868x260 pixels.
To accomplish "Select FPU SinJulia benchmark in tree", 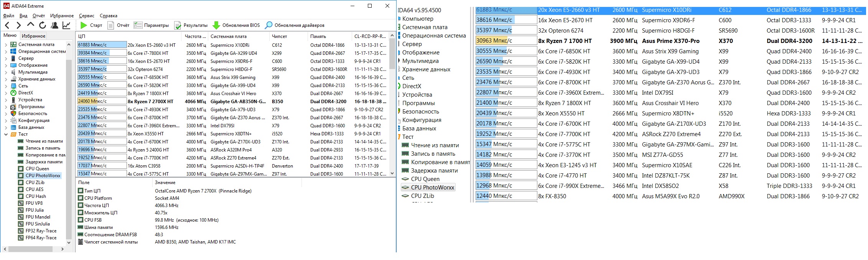I will pos(38,224).
